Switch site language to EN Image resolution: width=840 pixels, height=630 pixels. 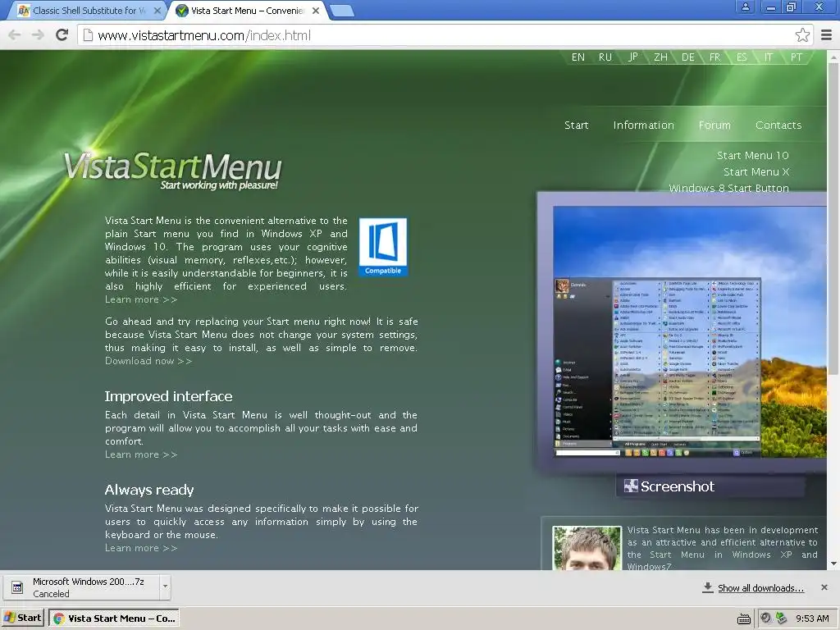click(578, 57)
